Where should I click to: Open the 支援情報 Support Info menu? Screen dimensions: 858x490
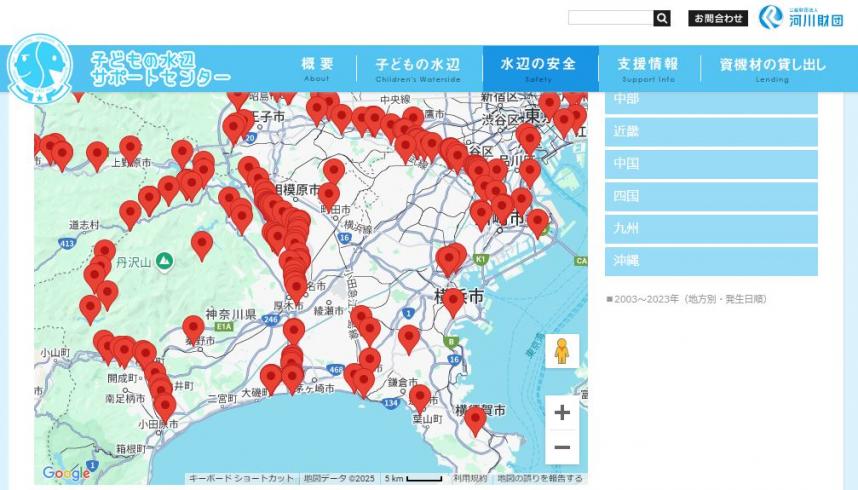(x=648, y=69)
